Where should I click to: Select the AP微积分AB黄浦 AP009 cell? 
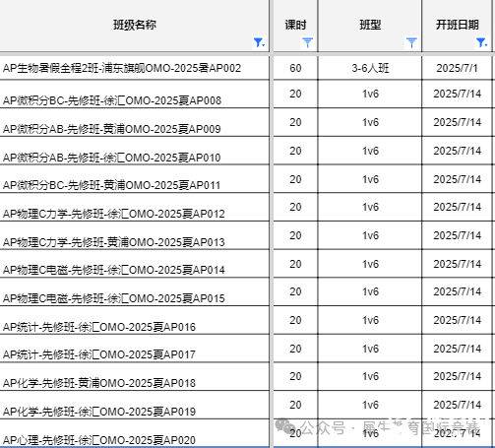pos(135,122)
